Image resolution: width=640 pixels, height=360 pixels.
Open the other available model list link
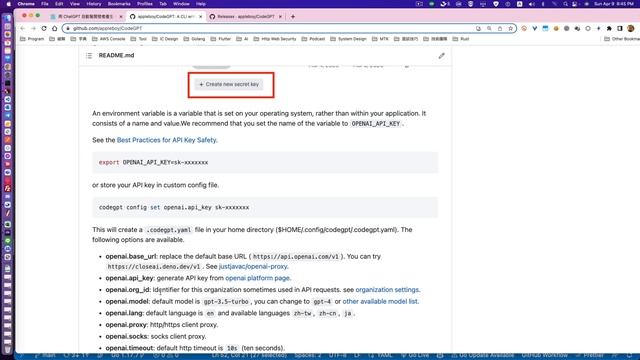point(380,302)
